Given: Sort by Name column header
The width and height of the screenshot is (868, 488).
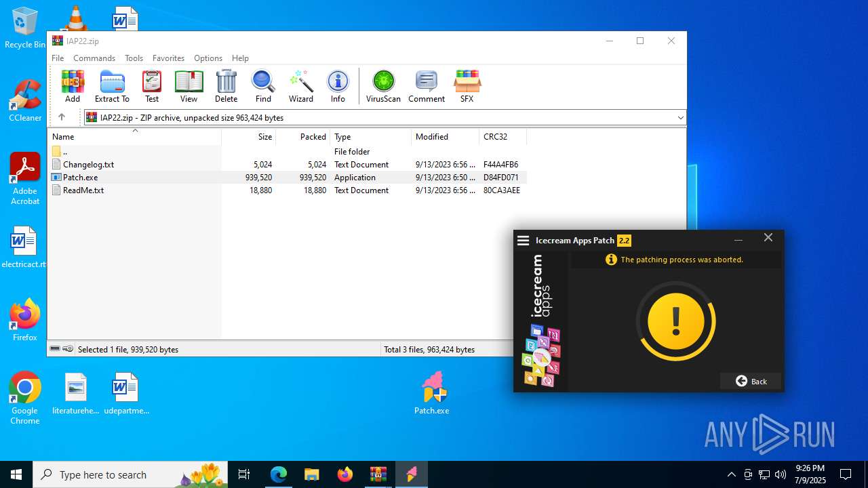Looking at the screenshot, I should tap(134, 137).
